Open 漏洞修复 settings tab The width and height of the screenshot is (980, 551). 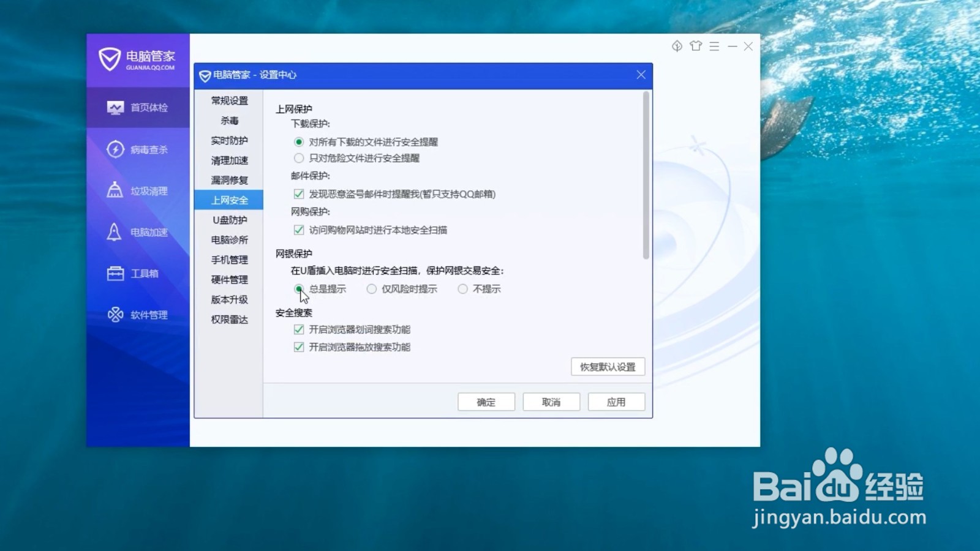pyautogui.click(x=229, y=180)
